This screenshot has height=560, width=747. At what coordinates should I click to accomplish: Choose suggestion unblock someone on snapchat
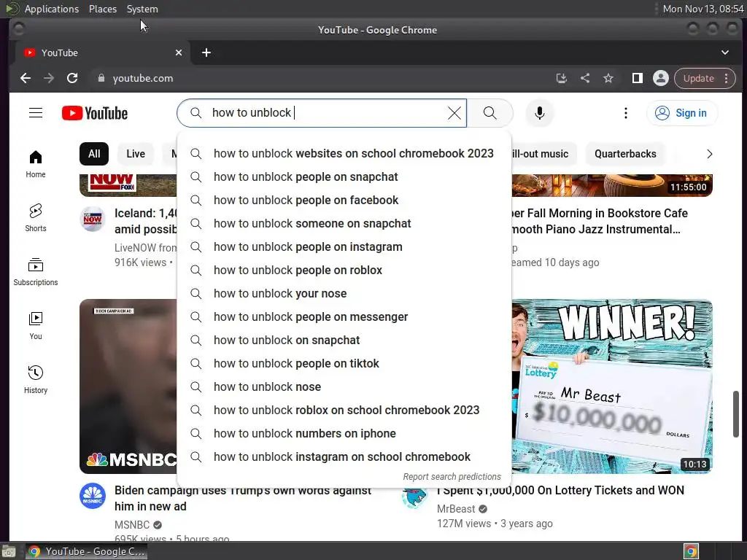[344, 223]
